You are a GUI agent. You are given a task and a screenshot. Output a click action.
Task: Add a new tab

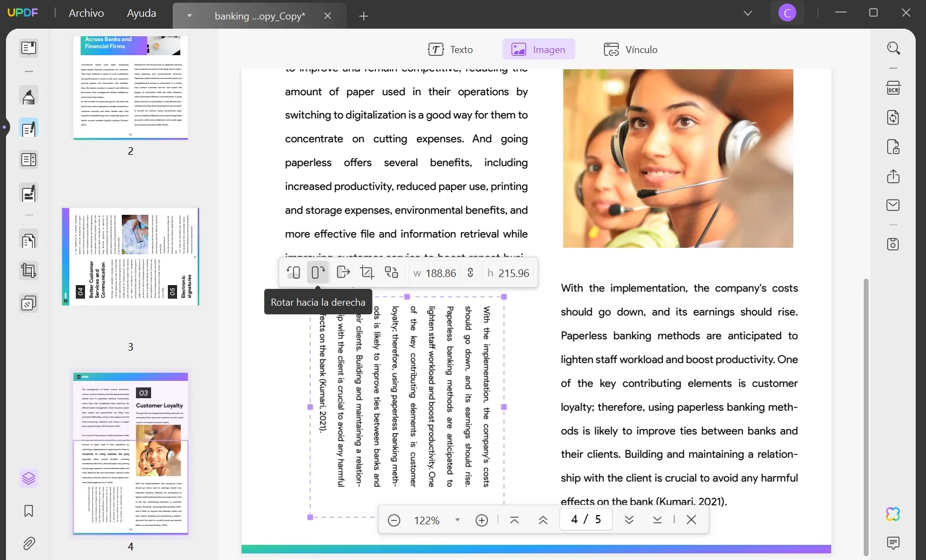(364, 16)
